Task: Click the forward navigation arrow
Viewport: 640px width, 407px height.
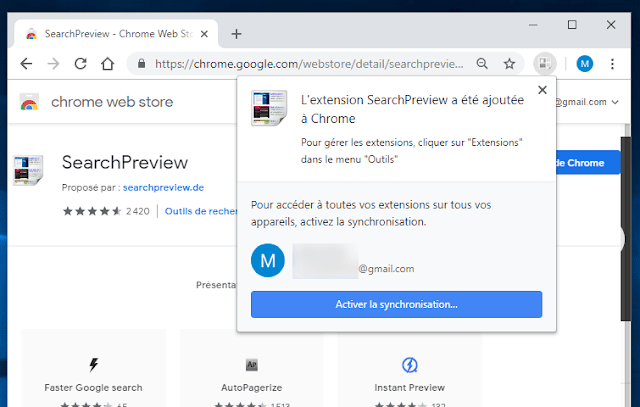Action: (53, 64)
